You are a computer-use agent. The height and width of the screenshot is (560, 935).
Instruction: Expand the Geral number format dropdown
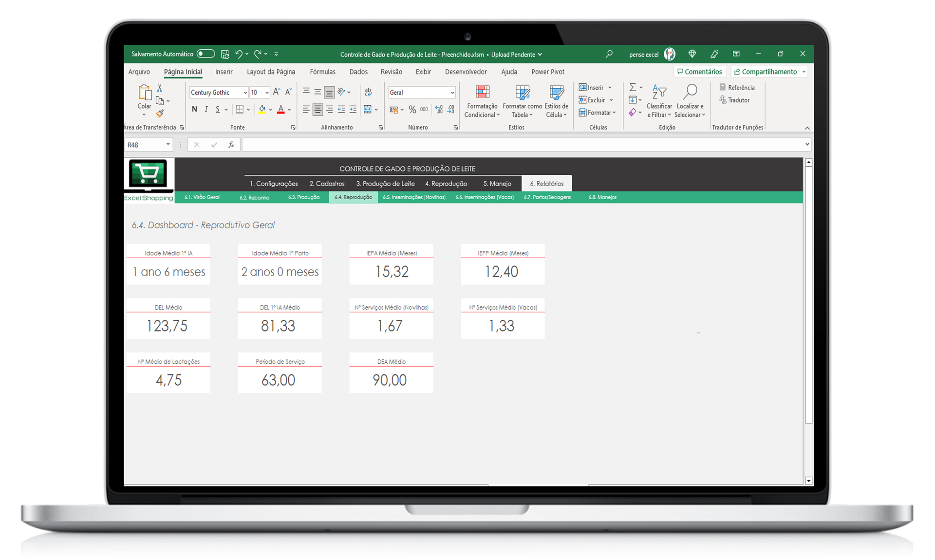(x=452, y=93)
